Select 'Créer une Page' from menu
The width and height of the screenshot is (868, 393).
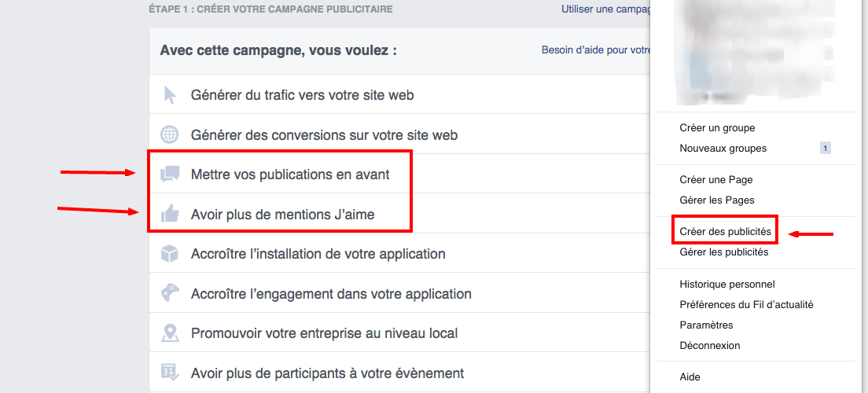tap(715, 180)
